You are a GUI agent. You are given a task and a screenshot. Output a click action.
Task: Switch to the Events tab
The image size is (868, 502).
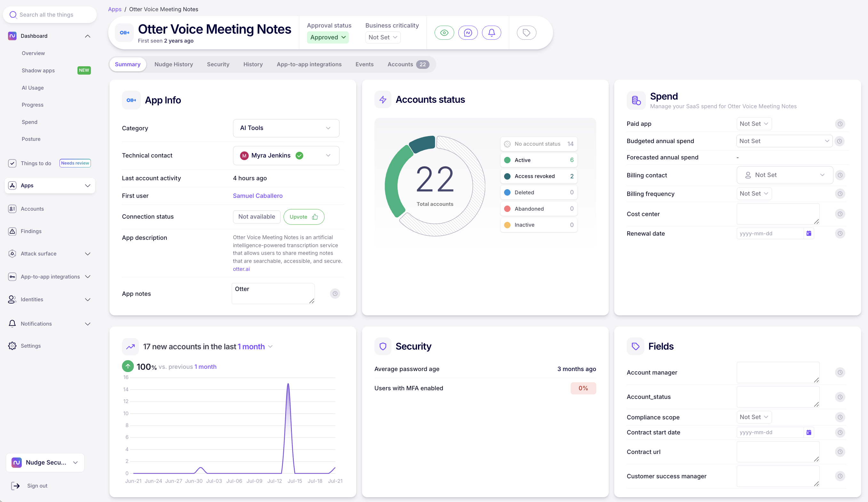pos(365,64)
